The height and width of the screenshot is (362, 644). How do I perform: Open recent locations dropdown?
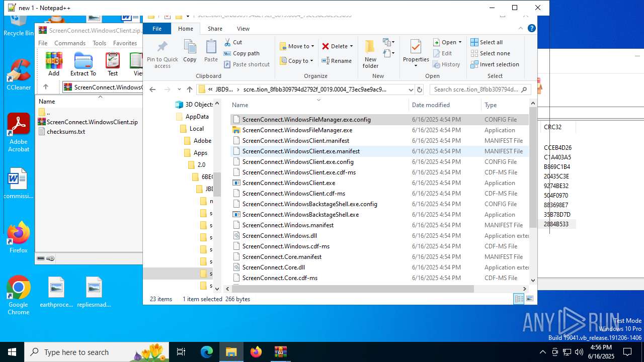[x=179, y=89]
